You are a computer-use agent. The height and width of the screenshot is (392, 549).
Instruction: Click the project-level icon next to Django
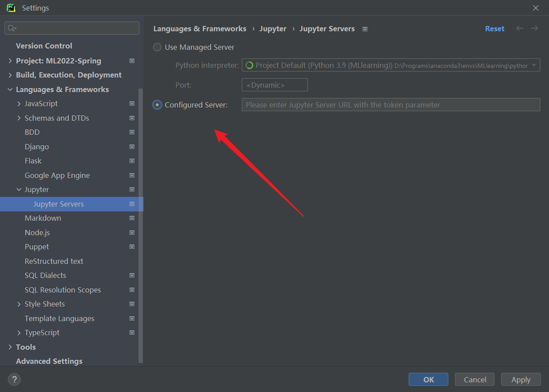point(132,147)
